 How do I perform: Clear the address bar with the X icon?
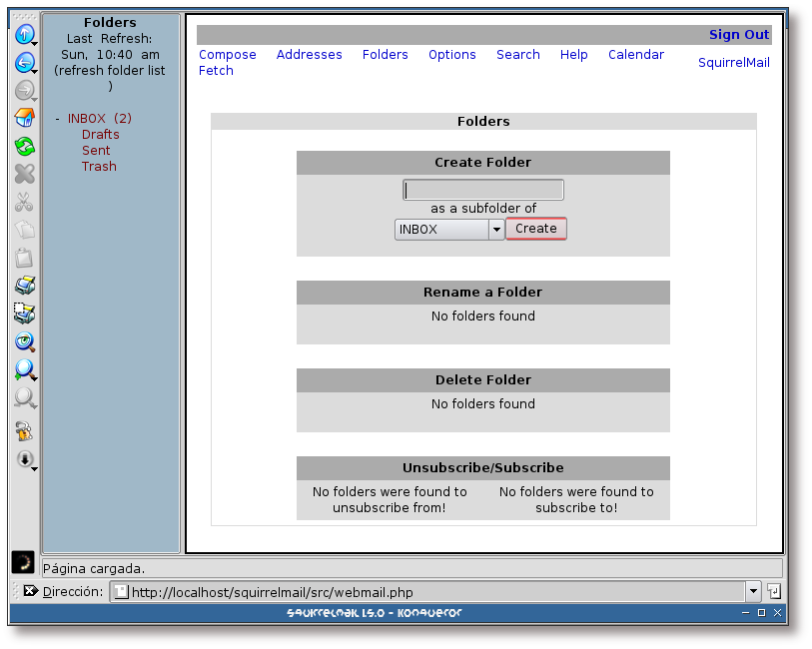pos(29,591)
